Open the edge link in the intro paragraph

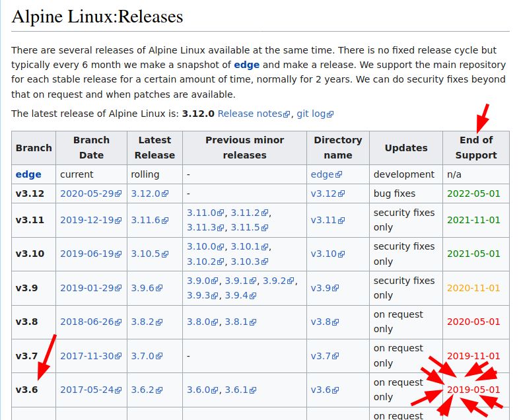[246, 65]
